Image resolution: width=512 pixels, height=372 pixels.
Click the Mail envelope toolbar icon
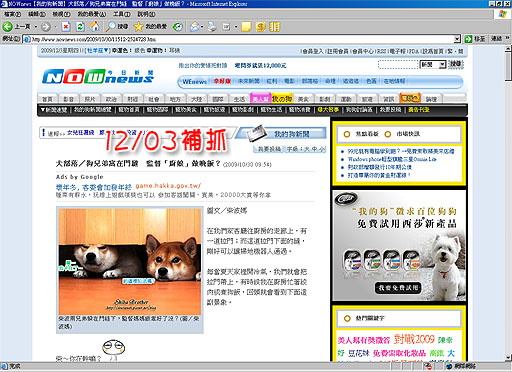195,27
